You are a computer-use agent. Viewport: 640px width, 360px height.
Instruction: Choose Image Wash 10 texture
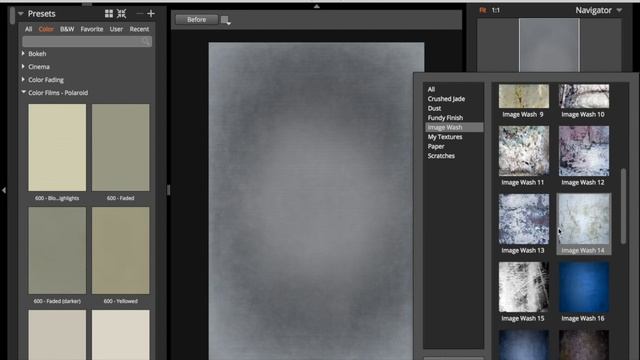coord(584,96)
